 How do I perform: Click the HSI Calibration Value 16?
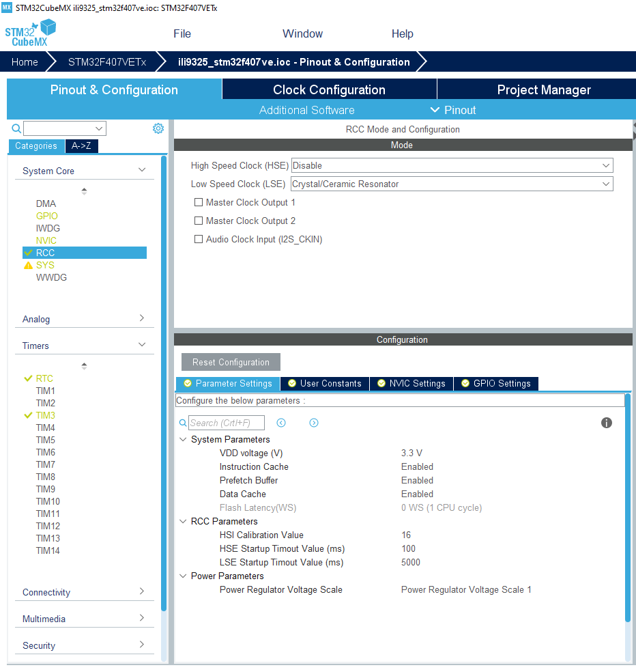pos(406,535)
